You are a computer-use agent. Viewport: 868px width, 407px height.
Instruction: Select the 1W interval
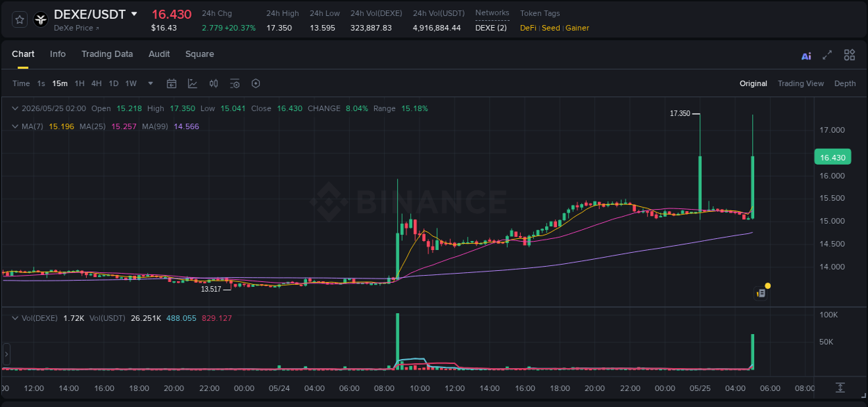[x=131, y=83]
